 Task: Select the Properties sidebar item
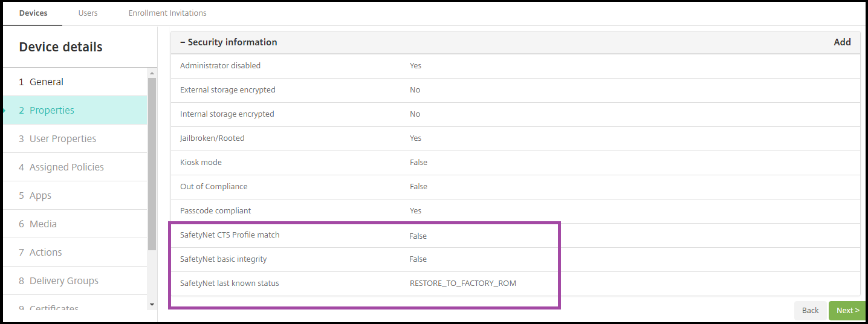(x=52, y=111)
